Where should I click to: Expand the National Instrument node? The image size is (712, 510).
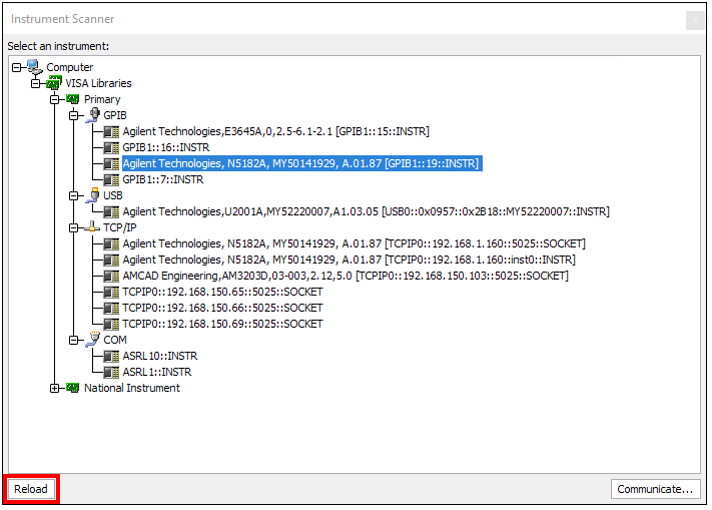coord(54,388)
